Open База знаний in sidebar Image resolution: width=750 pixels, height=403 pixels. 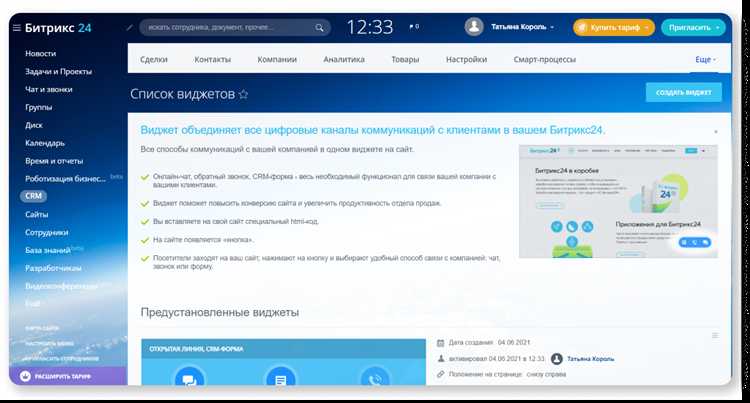click(48, 251)
